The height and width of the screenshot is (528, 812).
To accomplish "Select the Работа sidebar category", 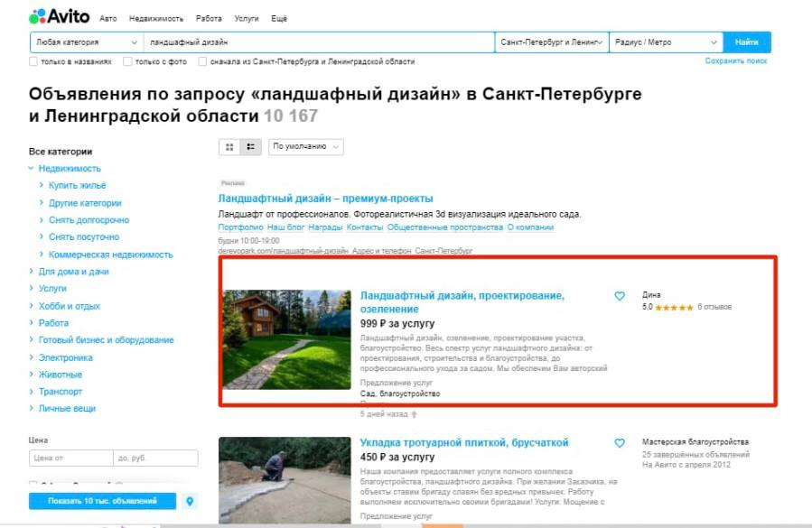I will click(53, 323).
